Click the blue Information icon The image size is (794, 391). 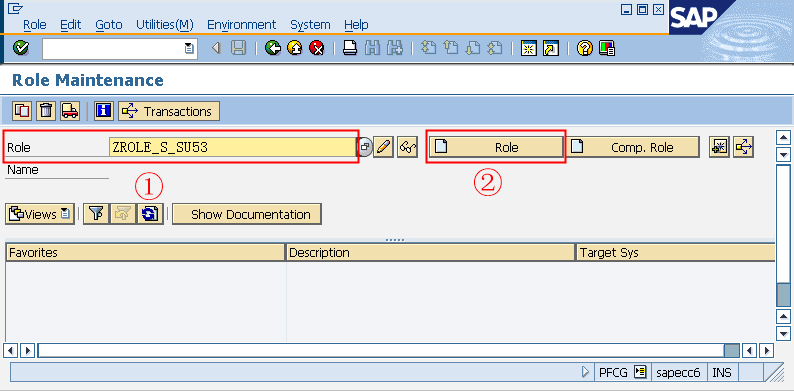click(103, 111)
